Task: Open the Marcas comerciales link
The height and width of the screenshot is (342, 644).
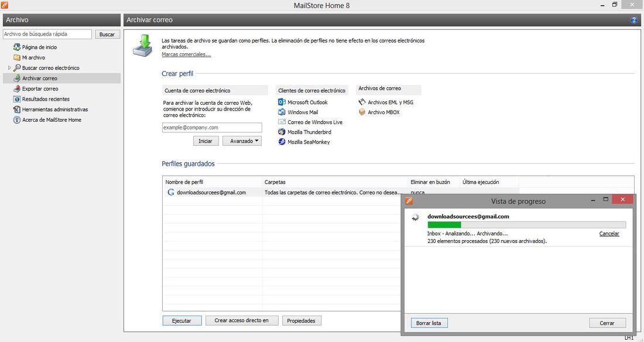Action: coord(186,54)
